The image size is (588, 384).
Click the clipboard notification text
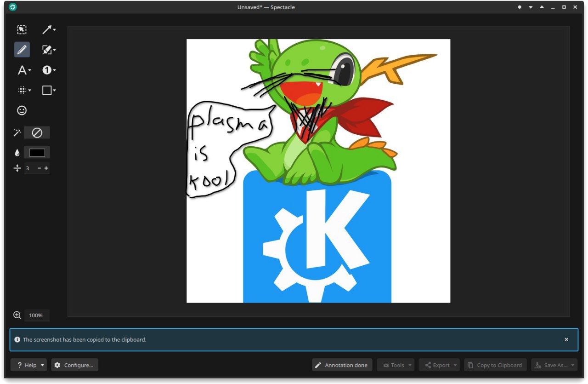click(85, 340)
